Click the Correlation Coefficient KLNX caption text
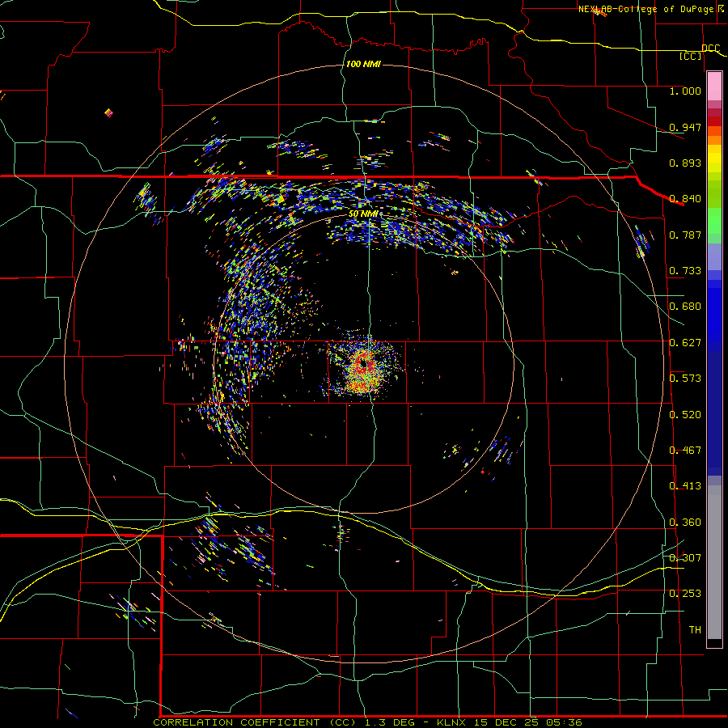The image size is (728, 728). [367, 722]
